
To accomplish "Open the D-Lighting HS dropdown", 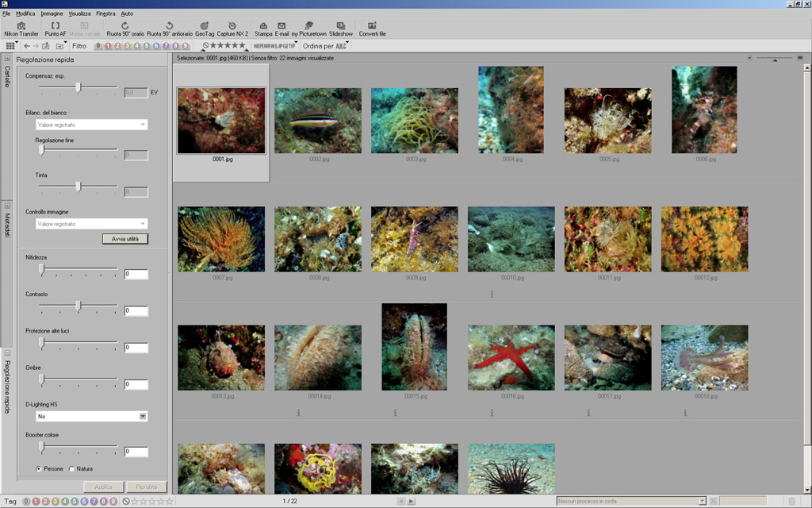I will click(x=91, y=416).
